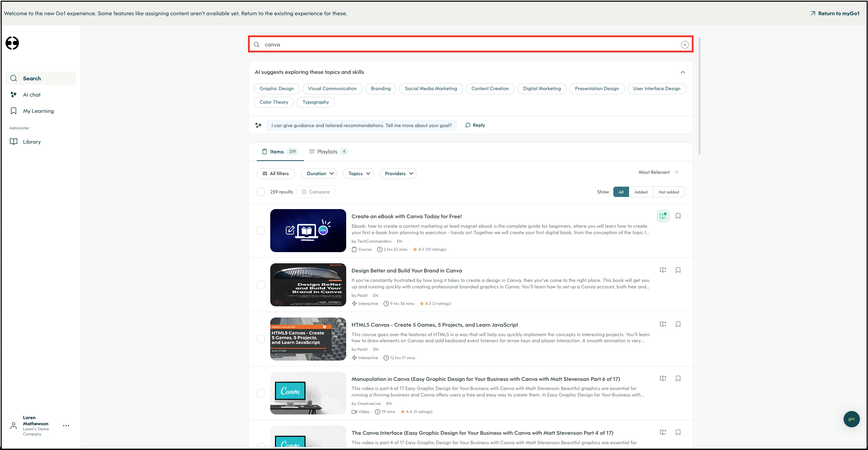Screen dimensions: 868x450
Task: Open the Go1 chat bubble
Action: pyautogui.click(x=851, y=419)
